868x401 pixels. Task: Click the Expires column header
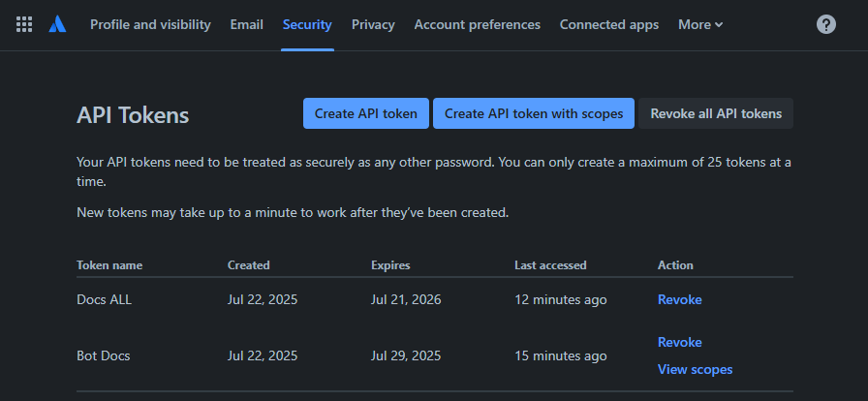(390, 264)
